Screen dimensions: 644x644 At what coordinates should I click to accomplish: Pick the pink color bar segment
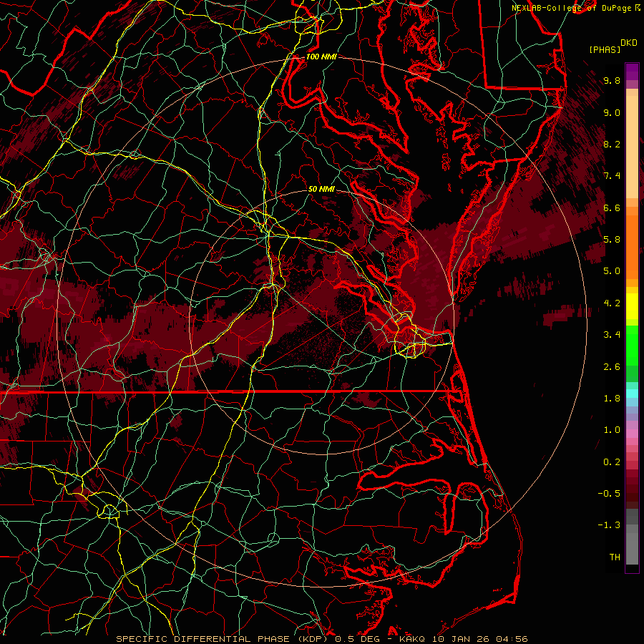pyautogui.click(x=632, y=434)
